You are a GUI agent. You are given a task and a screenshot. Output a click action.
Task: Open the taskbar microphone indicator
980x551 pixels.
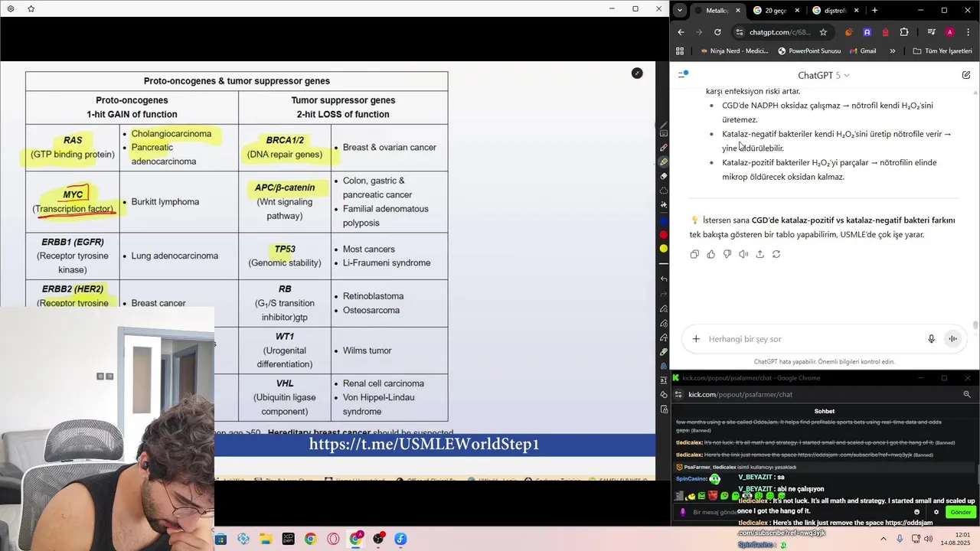pyautogui.click(x=900, y=539)
